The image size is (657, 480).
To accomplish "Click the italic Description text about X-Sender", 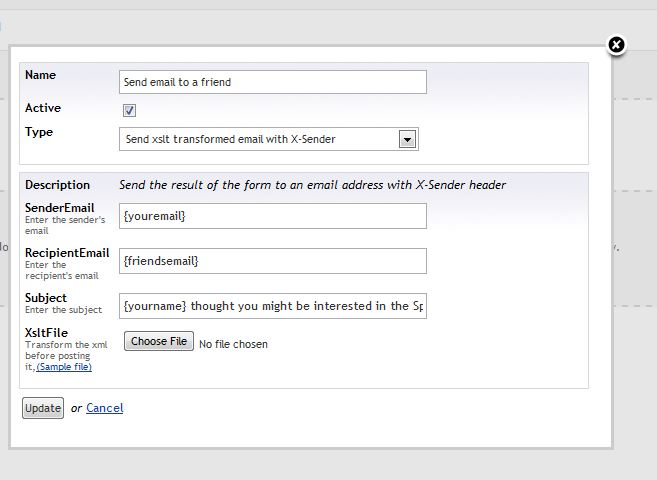I will click(x=312, y=185).
